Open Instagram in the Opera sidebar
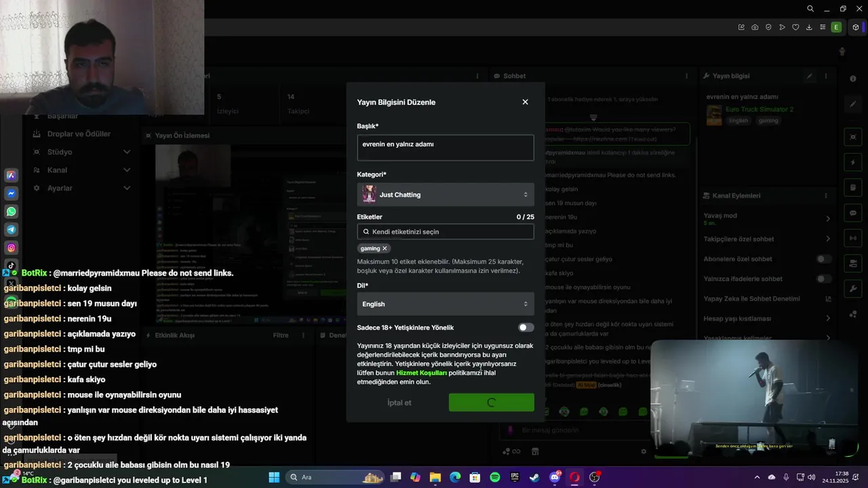Viewport: 868px width, 488px height. tap(12, 248)
